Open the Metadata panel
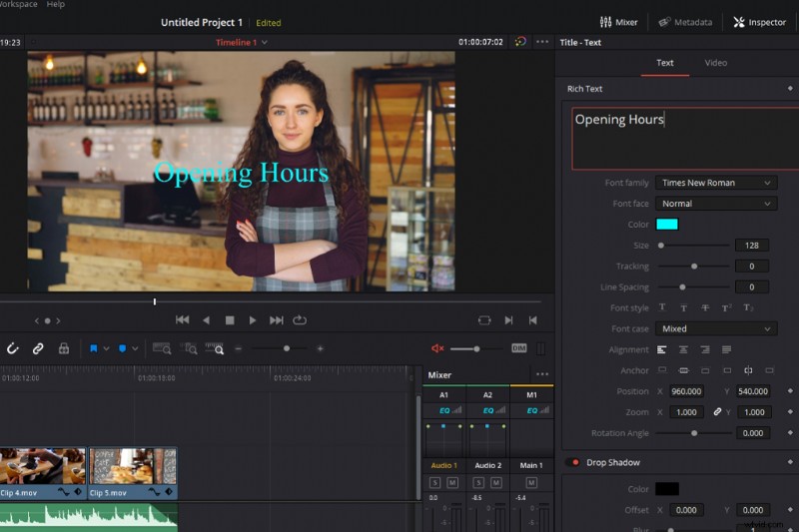The height and width of the screenshot is (532, 799). pos(685,22)
